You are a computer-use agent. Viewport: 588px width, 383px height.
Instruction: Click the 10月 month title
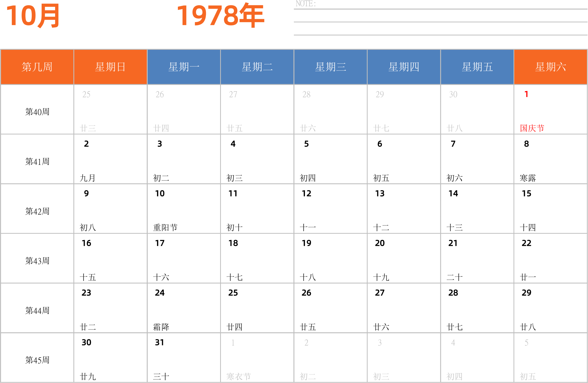[x=33, y=16]
